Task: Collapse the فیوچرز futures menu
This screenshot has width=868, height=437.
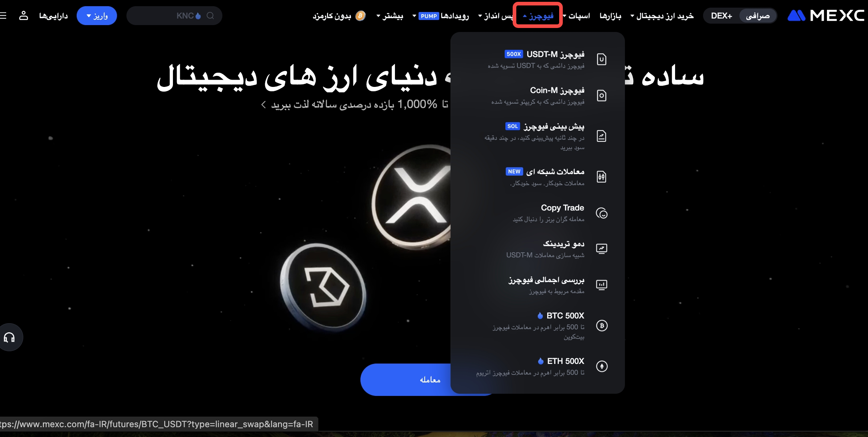Action: (x=538, y=16)
